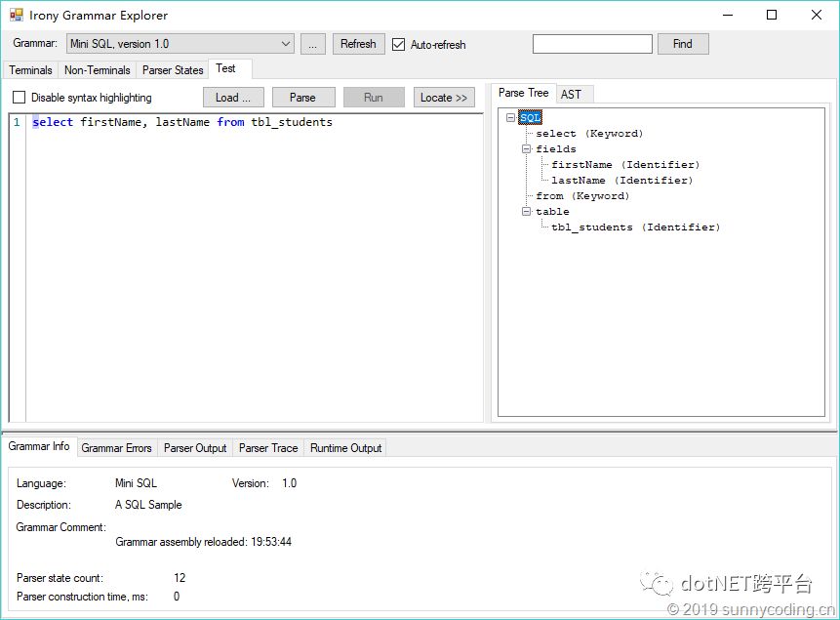Click the Locate >> button
This screenshot has width=840, height=620.
[x=444, y=98]
